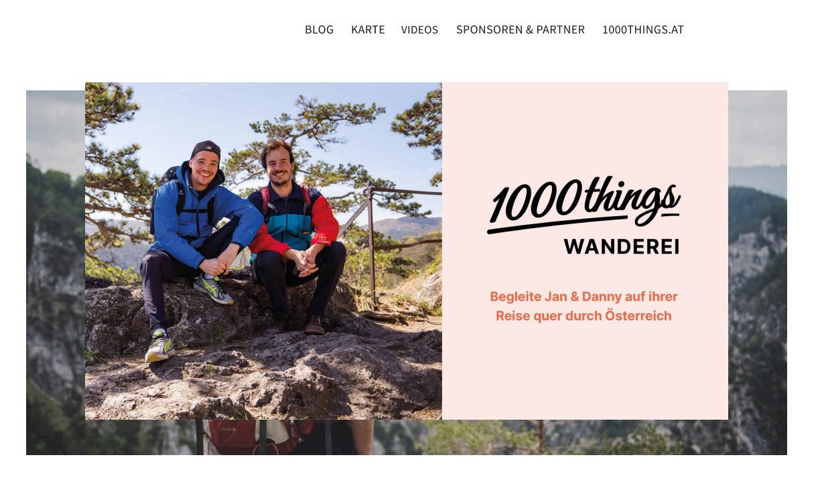Select SPONSOREN & PARTNER in navigation
The image size is (824, 504).
(521, 29)
